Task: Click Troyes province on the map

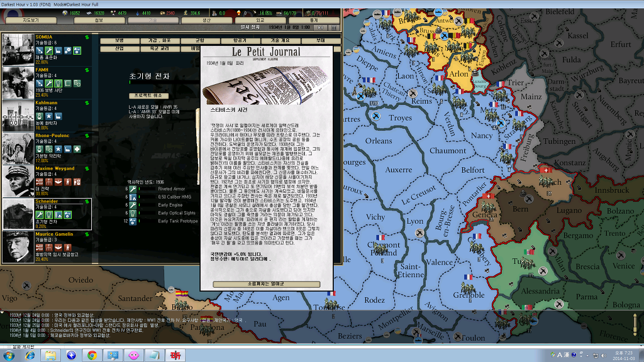Action: (x=400, y=118)
